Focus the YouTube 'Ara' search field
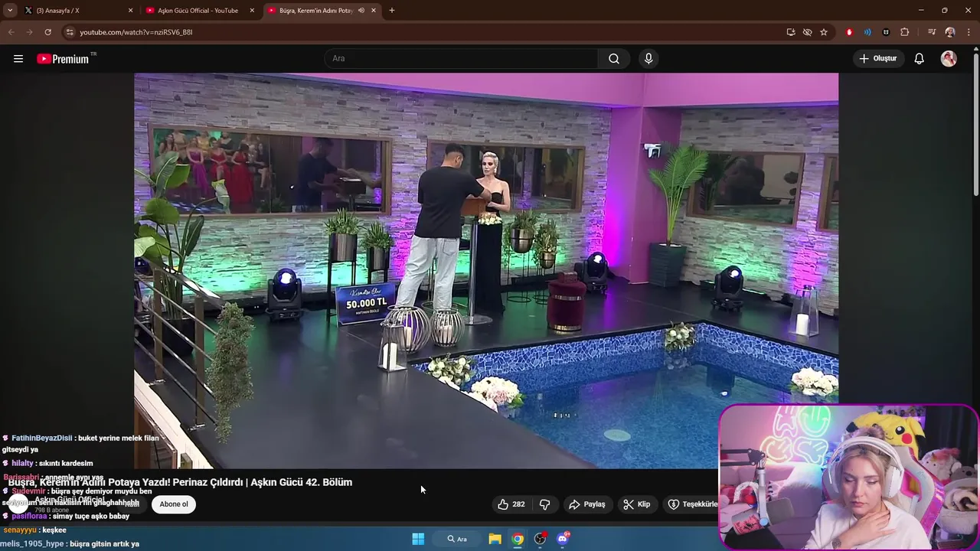Screen dimensions: 980x551 [462, 59]
